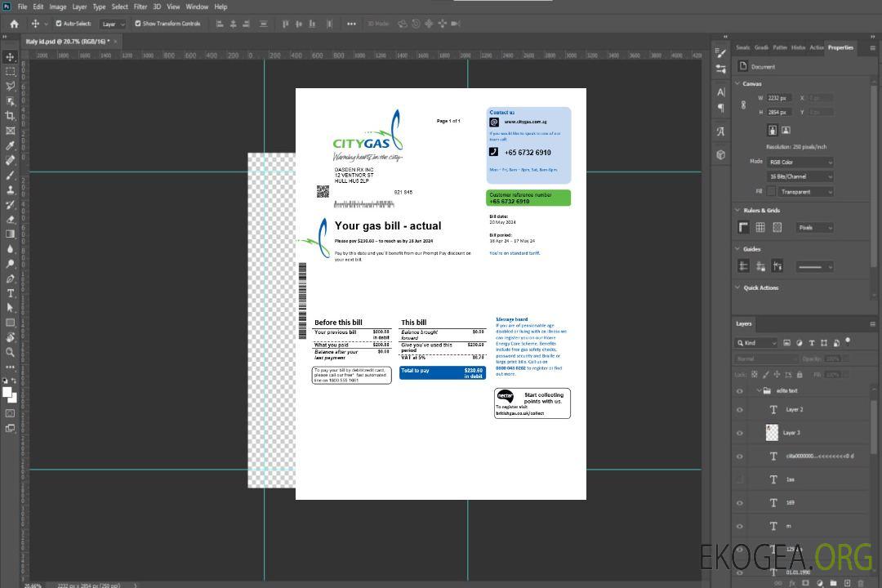
Task: Select the Clone Stamp tool
Action: [10, 189]
